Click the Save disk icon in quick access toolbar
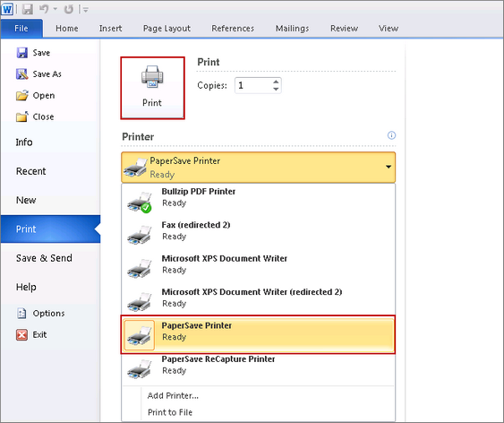Screen dimensions: 504x423 (x=28, y=9)
